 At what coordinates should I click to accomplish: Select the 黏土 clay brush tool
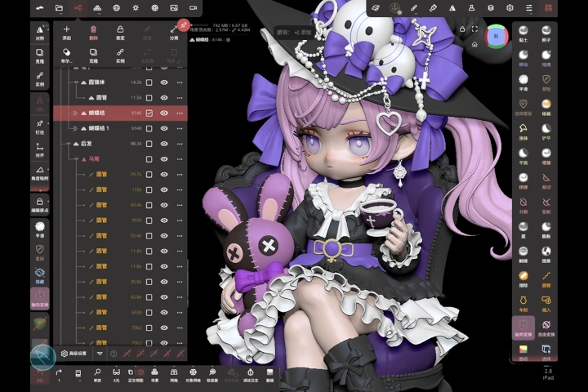pyautogui.click(x=523, y=33)
